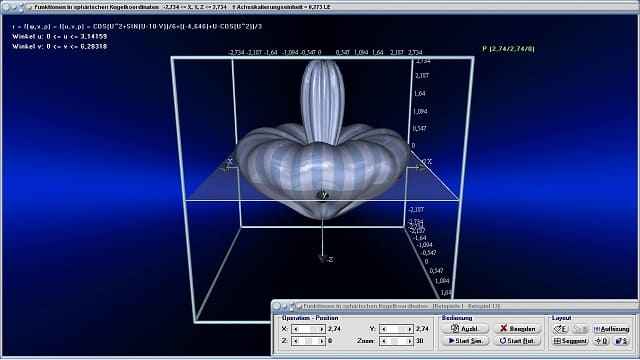This screenshot has height=360, width=640.
Task: Decrease X position with left arrow
Action: [x=296, y=329]
